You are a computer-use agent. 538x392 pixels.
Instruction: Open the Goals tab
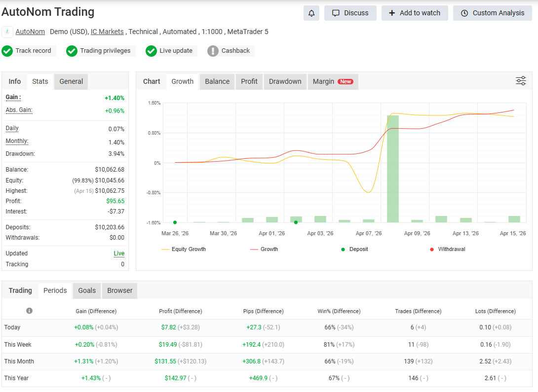pos(86,290)
